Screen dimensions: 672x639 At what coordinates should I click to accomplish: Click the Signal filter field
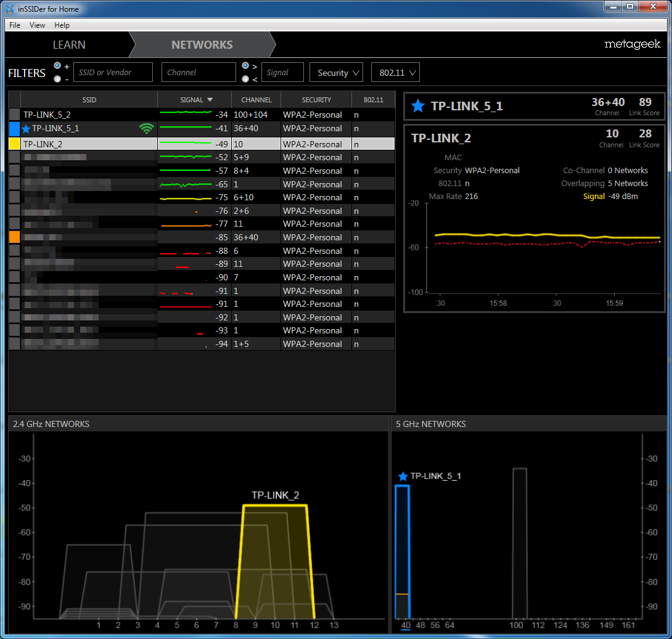pos(283,72)
